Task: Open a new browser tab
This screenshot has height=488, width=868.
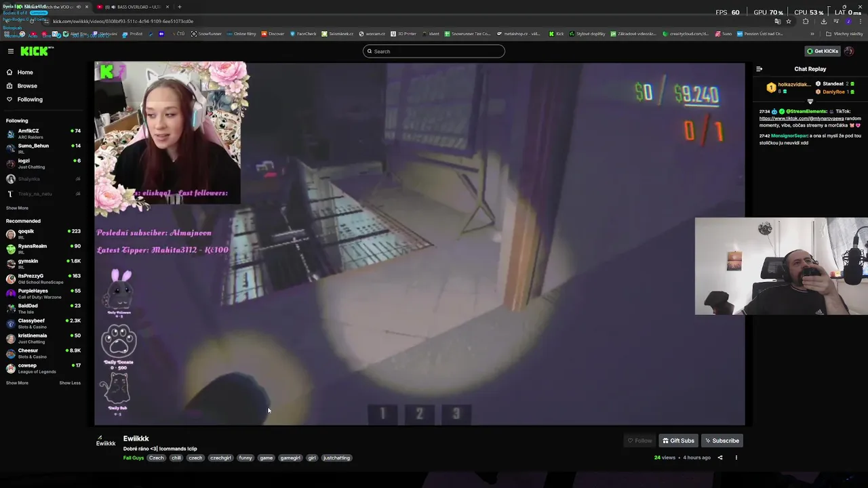Action: 180,7
